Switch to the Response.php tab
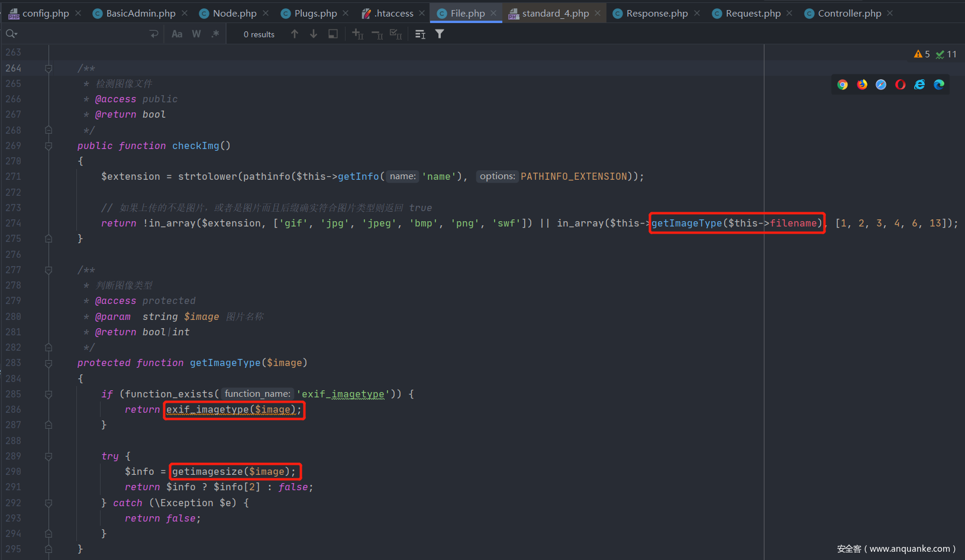This screenshot has height=560, width=965. pyautogui.click(x=657, y=13)
